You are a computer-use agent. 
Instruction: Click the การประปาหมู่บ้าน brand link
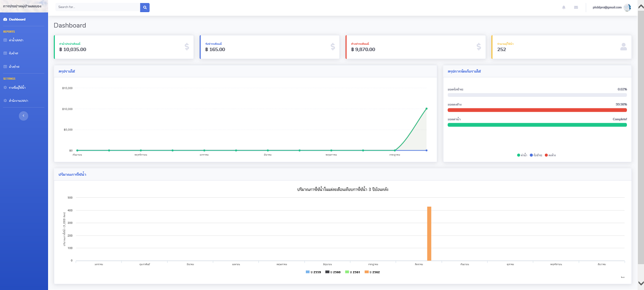[x=22, y=6]
